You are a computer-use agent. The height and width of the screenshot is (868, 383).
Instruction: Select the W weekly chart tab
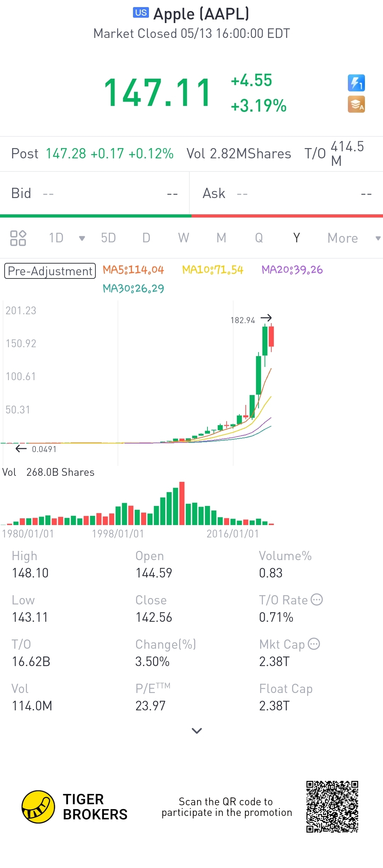point(184,238)
